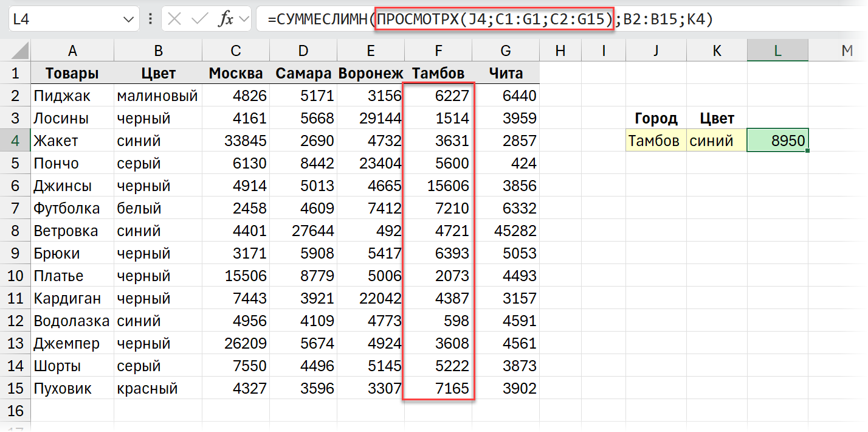Open the dropdown next to the fx icon
The width and height of the screenshot is (868, 432).
point(244,19)
